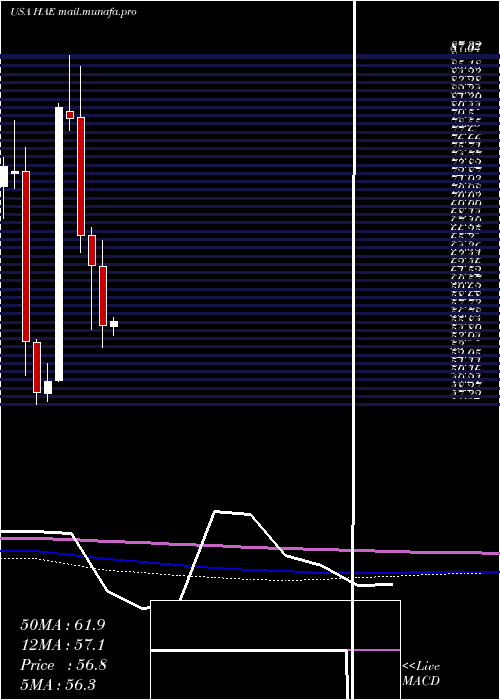The image size is (500, 700).
Task: Click the tallest white candlestick body
Action: click(x=59, y=244)
